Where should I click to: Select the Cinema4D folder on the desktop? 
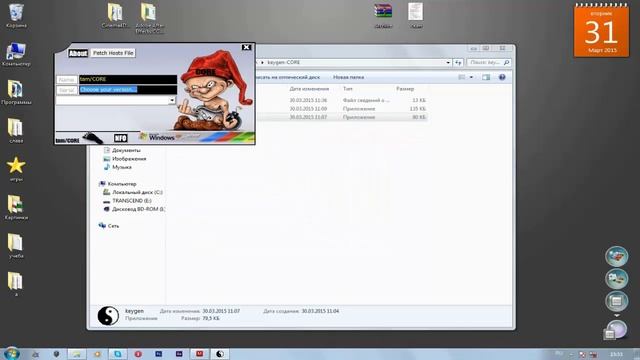click(116, 16)
